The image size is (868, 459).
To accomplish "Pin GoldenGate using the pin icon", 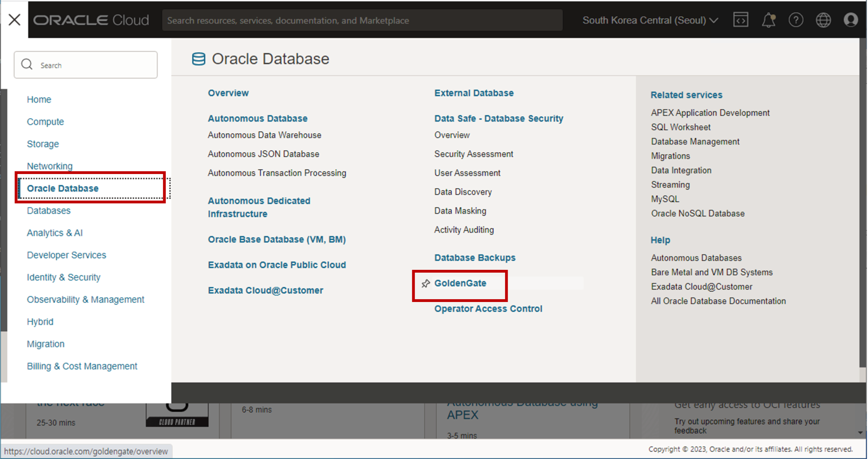I will (x=426, y=283).
